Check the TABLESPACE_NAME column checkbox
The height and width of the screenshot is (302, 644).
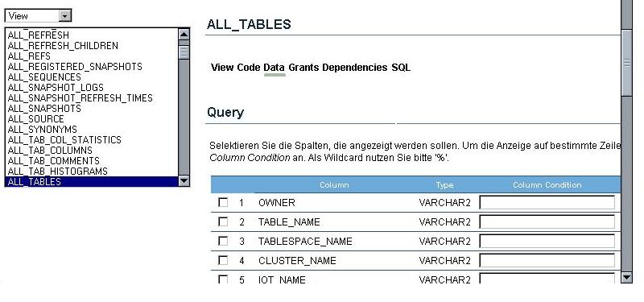click(x=223, y=241)
